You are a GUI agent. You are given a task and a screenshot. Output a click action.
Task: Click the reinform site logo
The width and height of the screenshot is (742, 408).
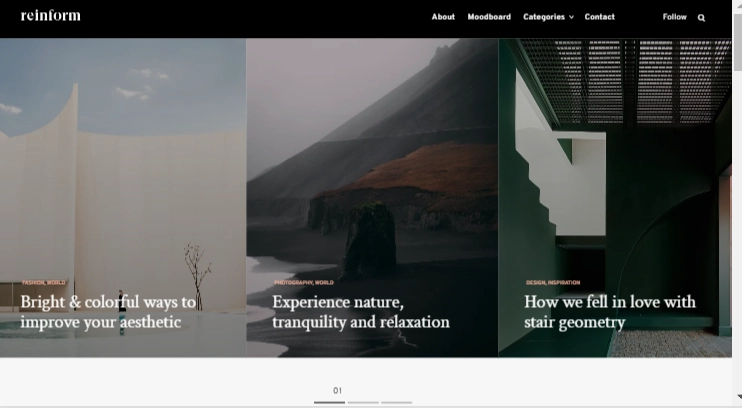tap(50, 16)
